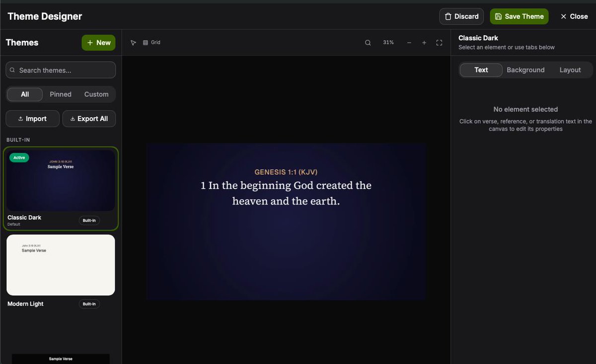Image resolution: width=596 pixels, height=364 pixels.
Task: Open the Layout tab
Action: [x=570, y=70]
